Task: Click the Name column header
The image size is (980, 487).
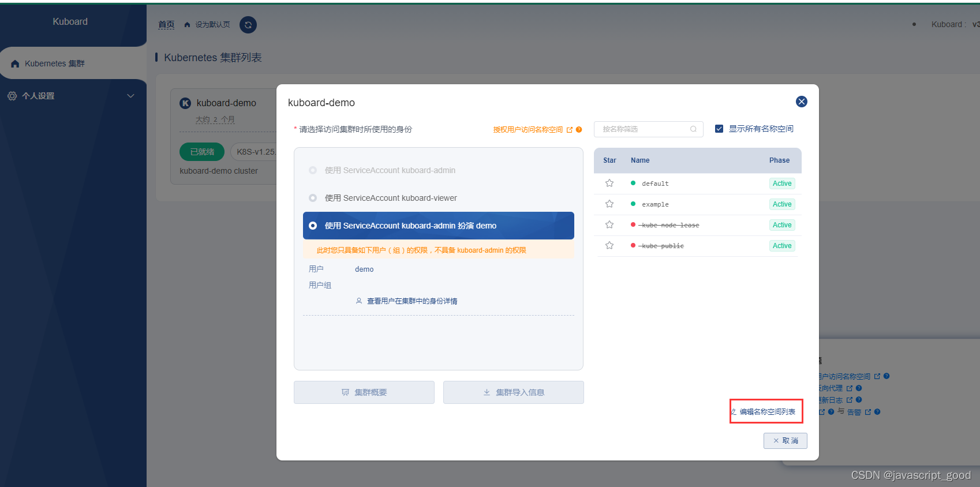Action: point(640,160)
